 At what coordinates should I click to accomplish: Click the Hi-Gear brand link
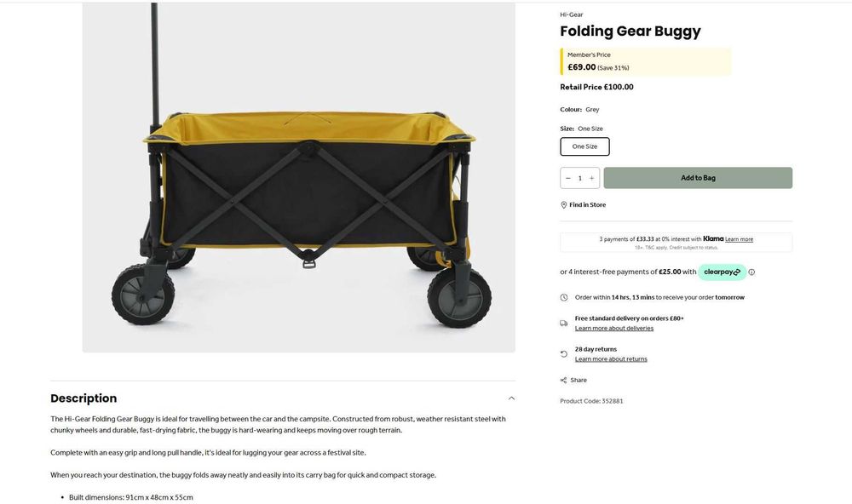pos(572,14)
